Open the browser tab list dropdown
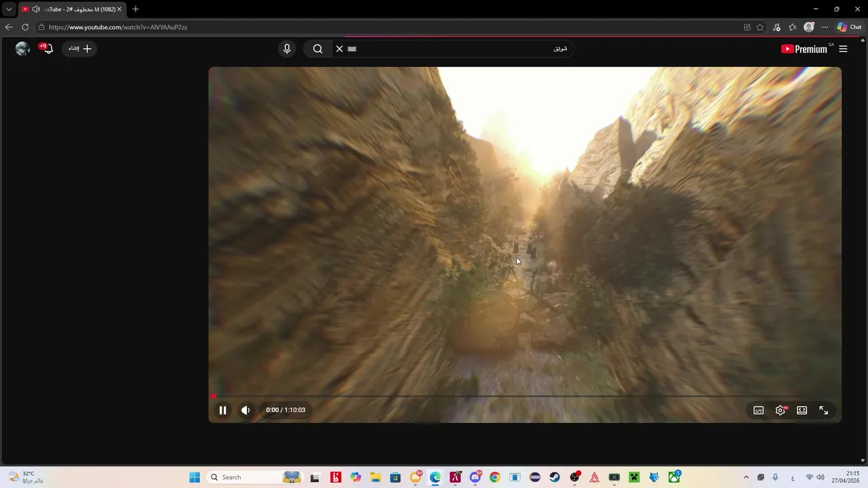Image resolution: width=868 pixels, height=488 pixels. (x=9, y=9)
